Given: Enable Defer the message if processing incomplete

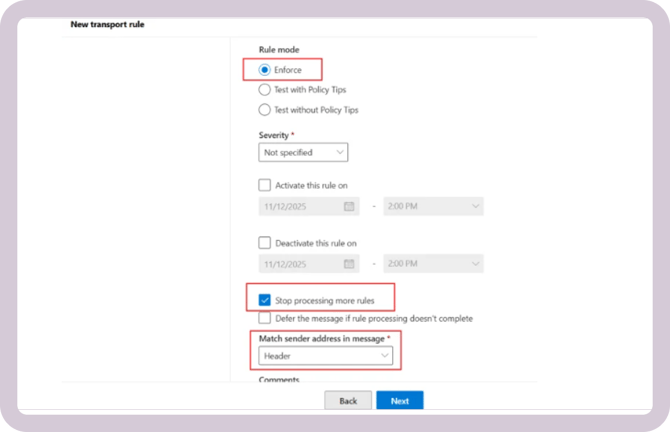Looking at the screenshot, I should (x=265, y=318).
